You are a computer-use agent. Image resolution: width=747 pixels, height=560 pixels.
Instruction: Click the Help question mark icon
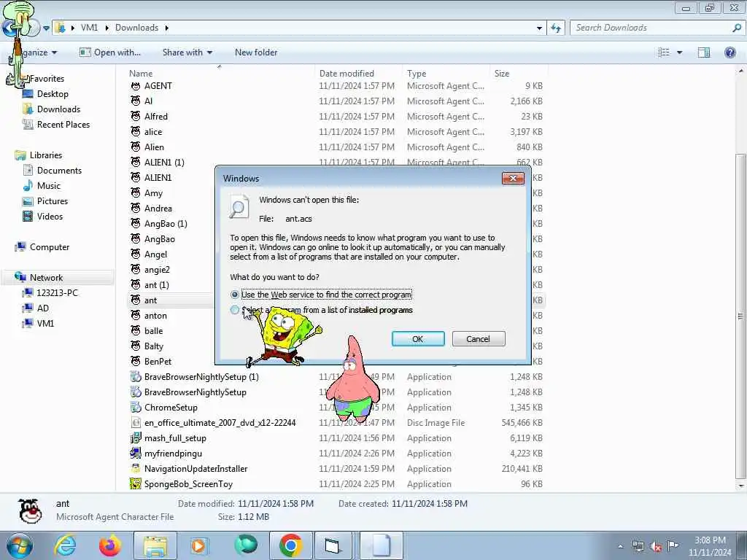pyautogui.click(x=729, y=52)
